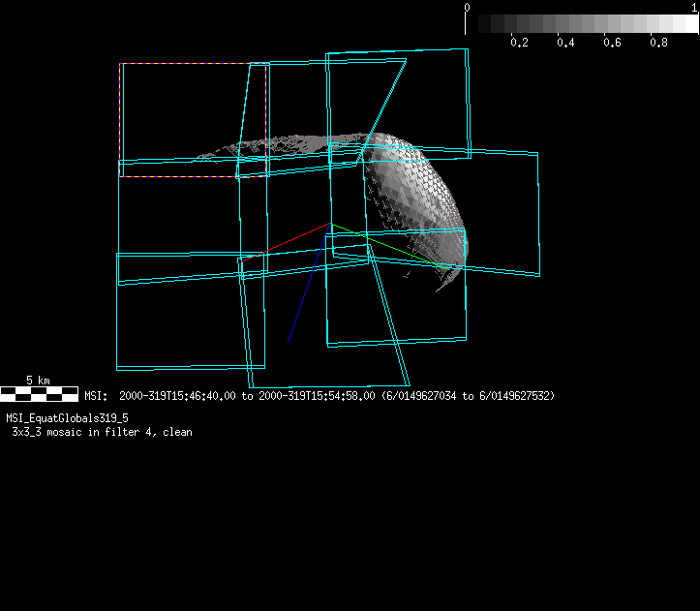Select the '5 km' scale label

[39, 381]
